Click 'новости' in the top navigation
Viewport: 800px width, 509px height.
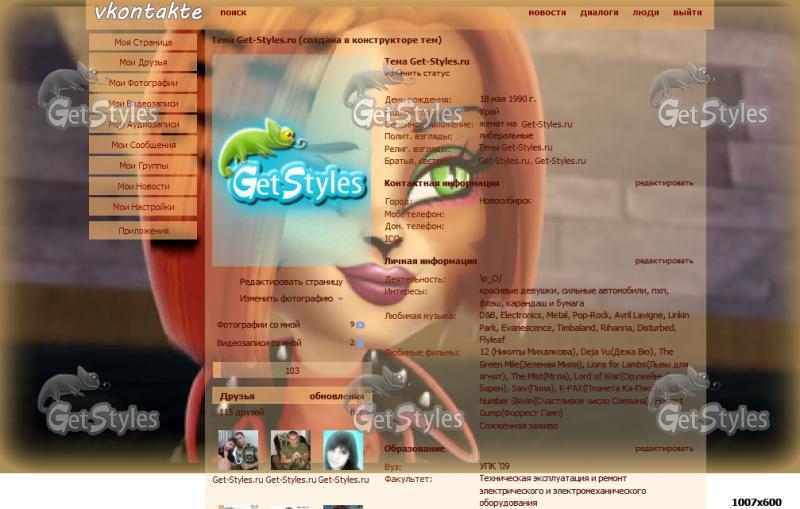pos(547,13)
